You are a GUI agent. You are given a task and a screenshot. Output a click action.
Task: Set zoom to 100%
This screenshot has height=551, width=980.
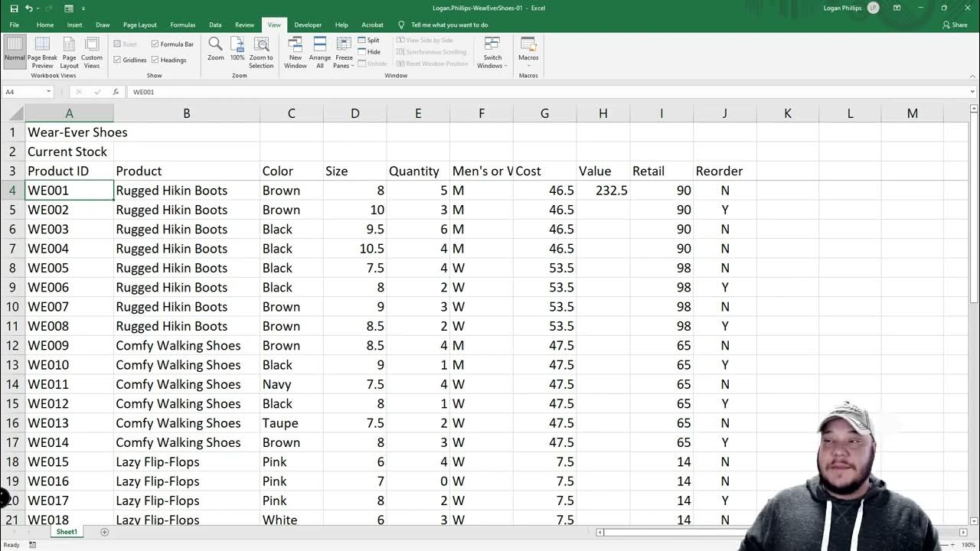point(237,50)
